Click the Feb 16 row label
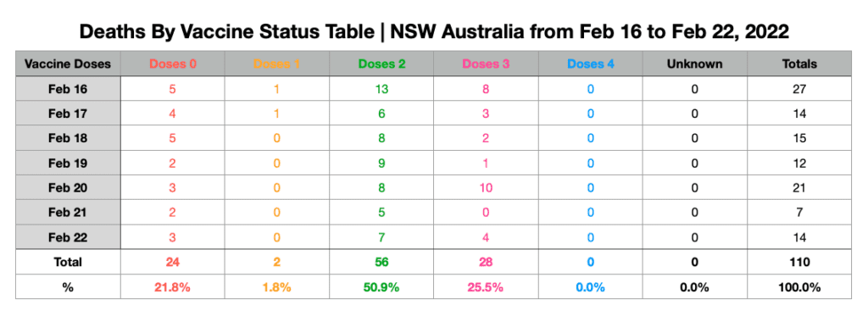868x316 pixels. [68, 89]
